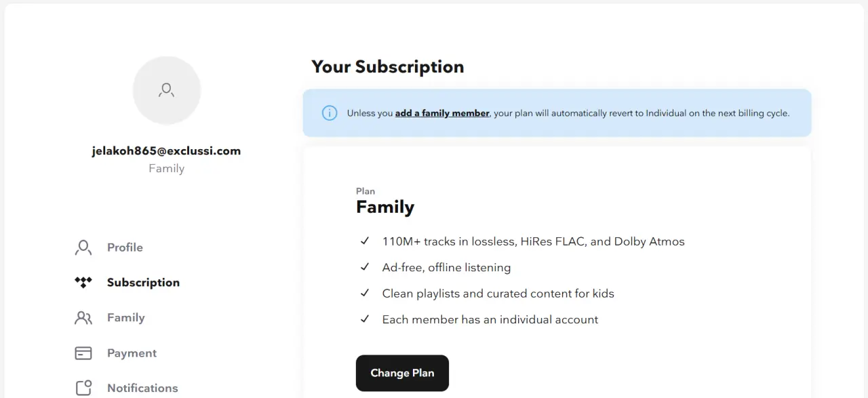The height and width of the screenshot is (398, 868).
Task: Select the Subscription menu item
Action: coord(143,283)
